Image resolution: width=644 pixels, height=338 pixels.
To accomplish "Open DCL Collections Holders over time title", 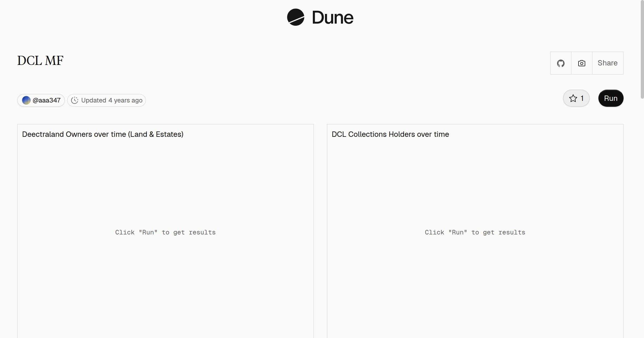I will pyautogui.click(x=390, y=134).
